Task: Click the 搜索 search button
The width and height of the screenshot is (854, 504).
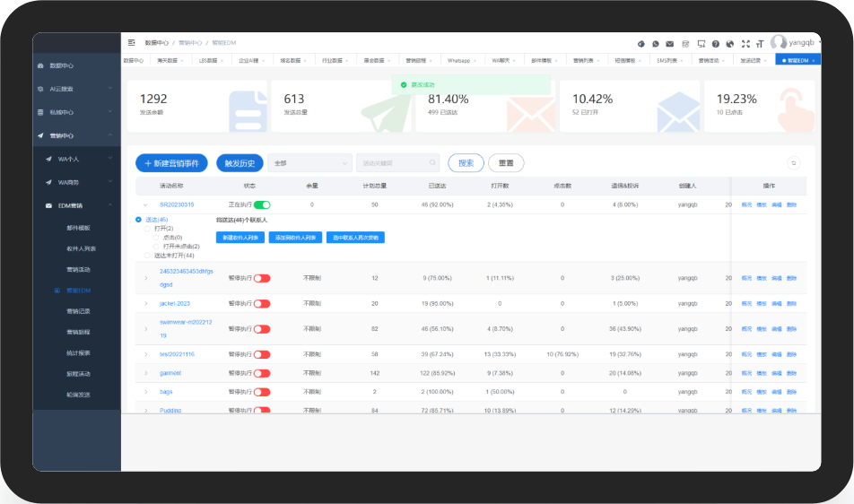Action: pyautogui.click(x=466, y=163)
